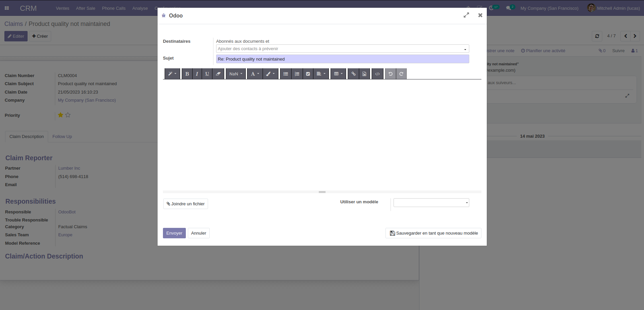Set priority to first star
This screenshot has height=310, width=644.
coord(61,115)
